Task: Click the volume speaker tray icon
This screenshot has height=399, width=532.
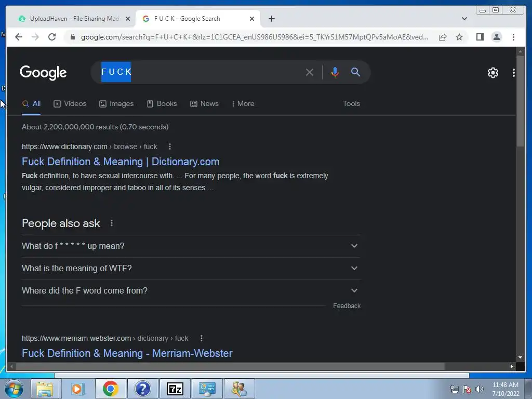Action: coord(479,389)
